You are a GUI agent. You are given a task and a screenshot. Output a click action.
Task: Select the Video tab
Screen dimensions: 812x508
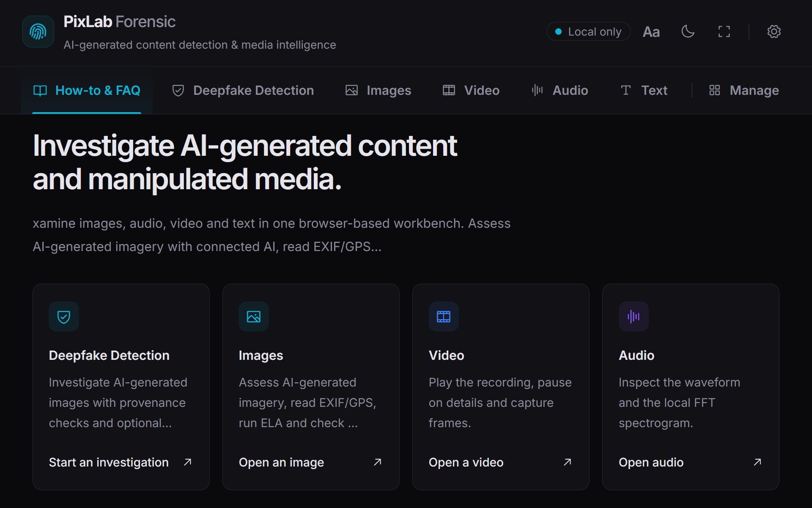[471, 90]
